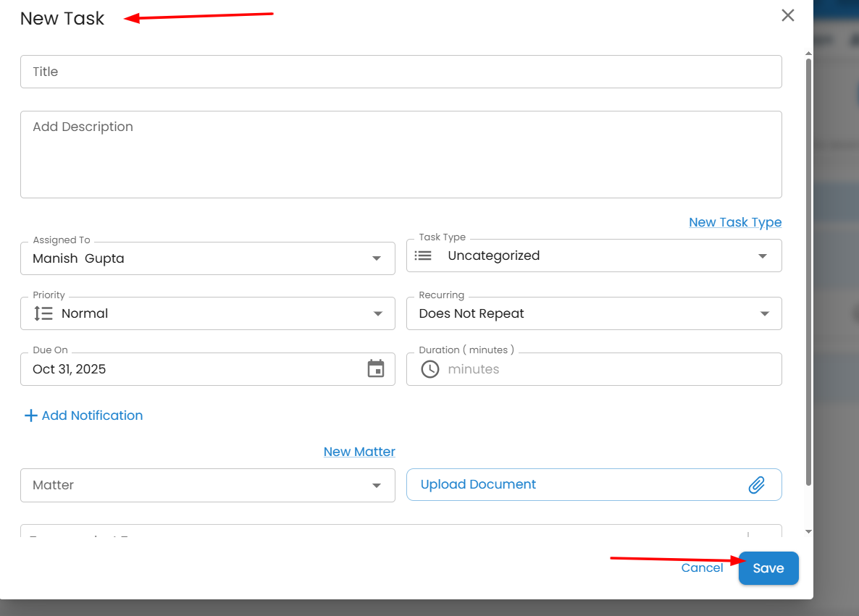This screenshot has height=616, width=859.
Task: Click the New Matter link
Action: pos(359,452)
